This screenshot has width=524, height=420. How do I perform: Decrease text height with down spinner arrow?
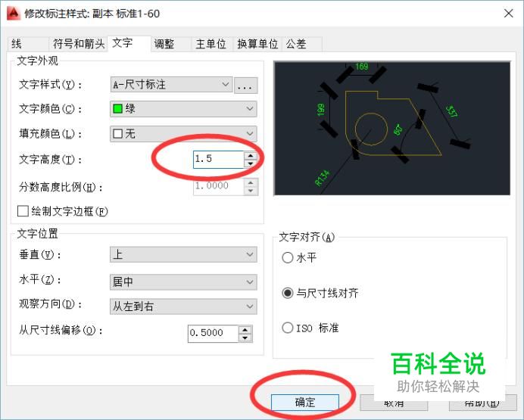pyautogui.click(x=251, y=163)
